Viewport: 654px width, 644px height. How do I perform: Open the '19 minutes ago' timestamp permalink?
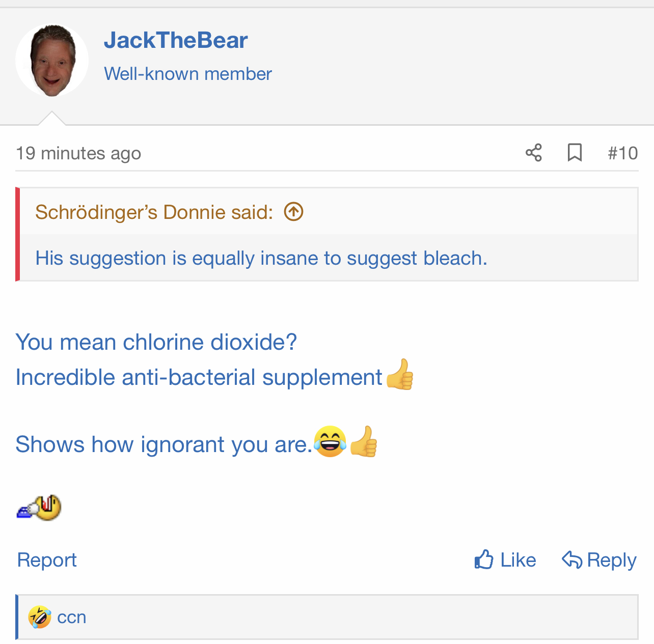[78, 153]
